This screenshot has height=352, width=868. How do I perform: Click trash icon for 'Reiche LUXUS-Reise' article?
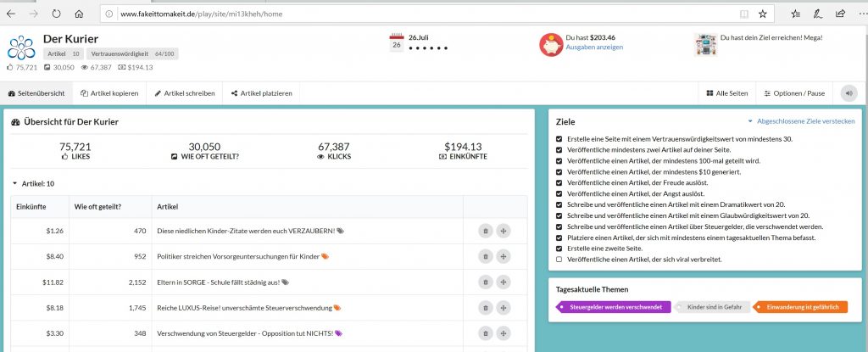tap(485, 308)
